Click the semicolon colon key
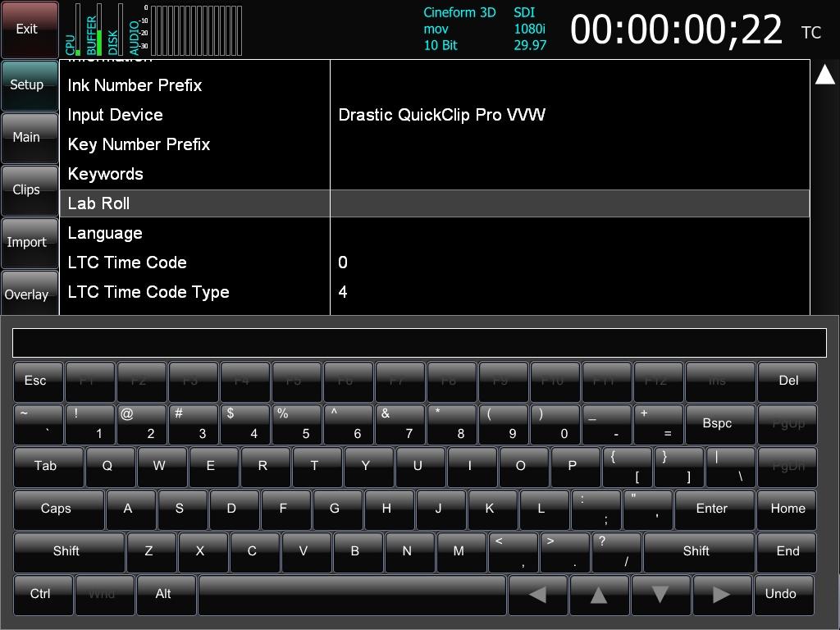 596,509
